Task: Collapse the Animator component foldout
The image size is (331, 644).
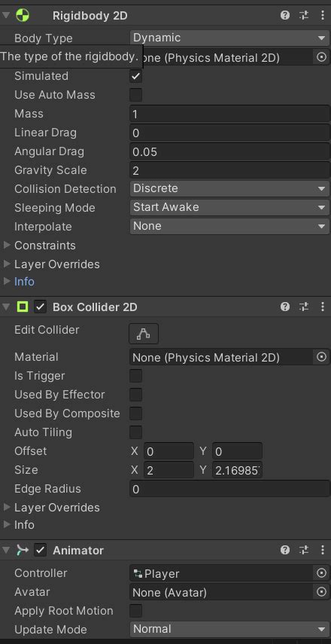Action: click(6, 550)
